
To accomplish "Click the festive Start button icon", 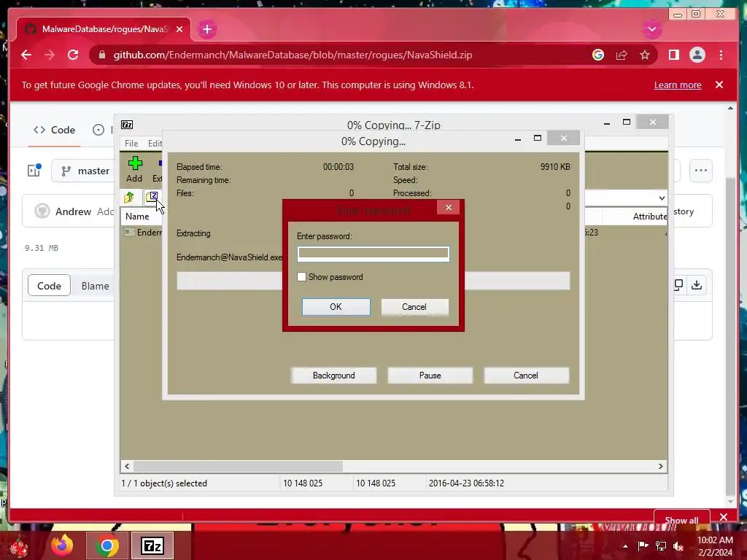I will click(18, 546).
